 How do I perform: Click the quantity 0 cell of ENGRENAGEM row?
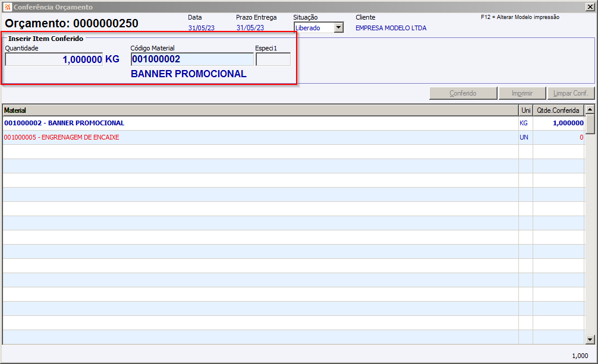pos(559,137)
